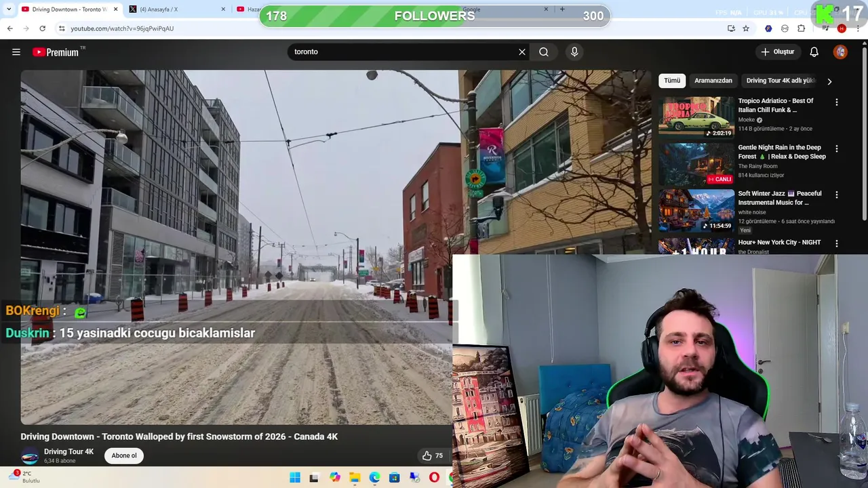Open options menu for Tropico Adriatico video
Screen dimensions: 868x488
(x=836, y=102)
